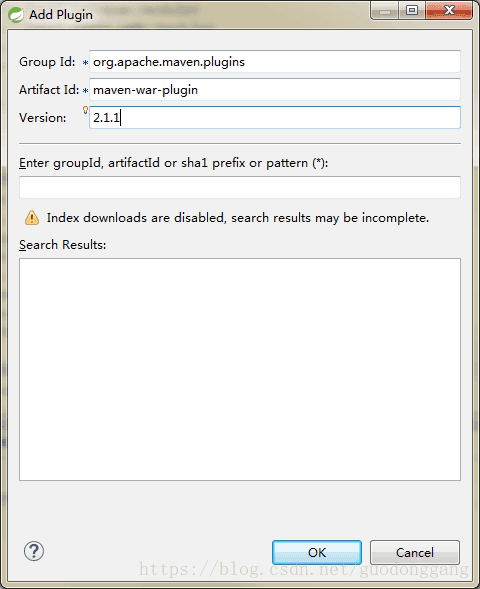Viewport: 480px width, 589px height.
Task: Maximize the Add Plugin dialog
Action: click(x=412, y=10)
